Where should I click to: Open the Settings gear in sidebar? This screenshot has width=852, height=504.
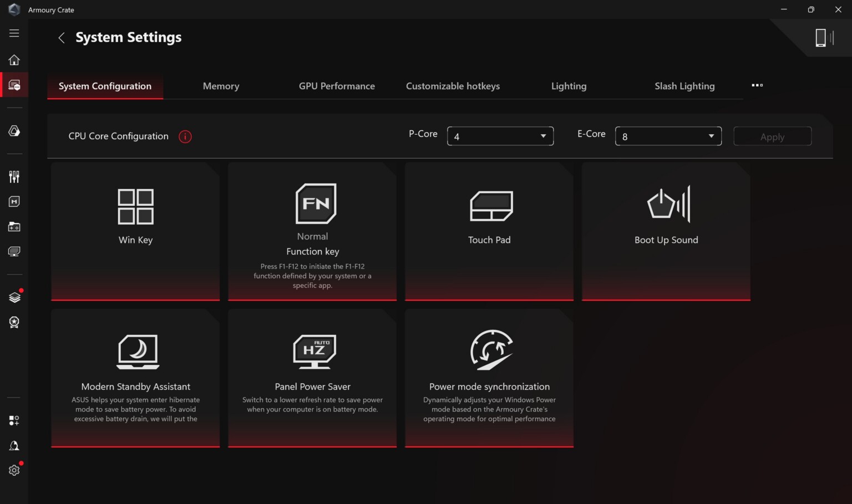15,470
